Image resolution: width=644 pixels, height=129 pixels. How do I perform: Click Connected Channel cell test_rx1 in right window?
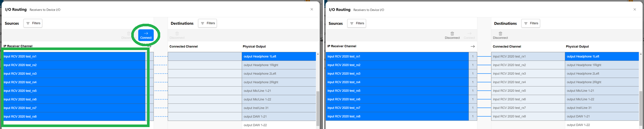(x=528, y=56)
